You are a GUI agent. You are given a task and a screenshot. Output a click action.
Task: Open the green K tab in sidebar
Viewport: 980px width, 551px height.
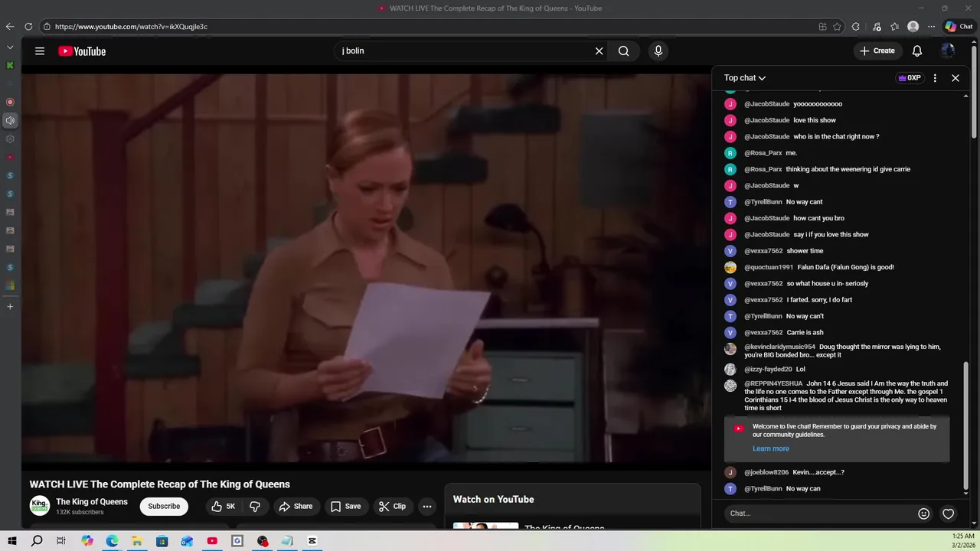point(10,65)
